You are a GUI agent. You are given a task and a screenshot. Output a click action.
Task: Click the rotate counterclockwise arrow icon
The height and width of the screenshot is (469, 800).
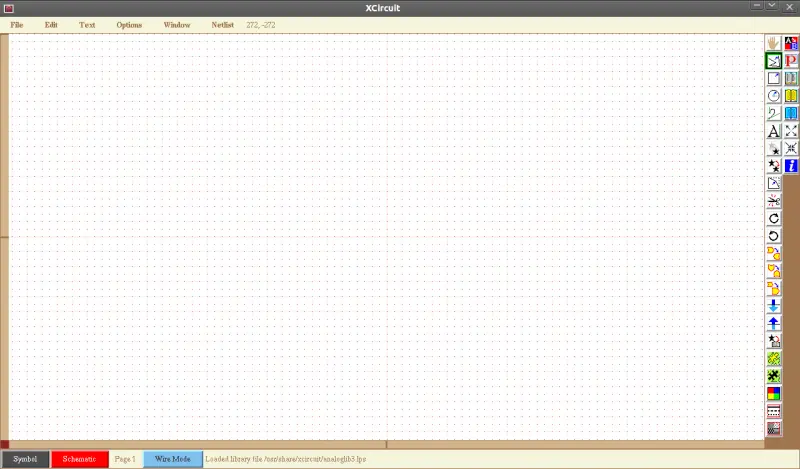coord(773,236)
